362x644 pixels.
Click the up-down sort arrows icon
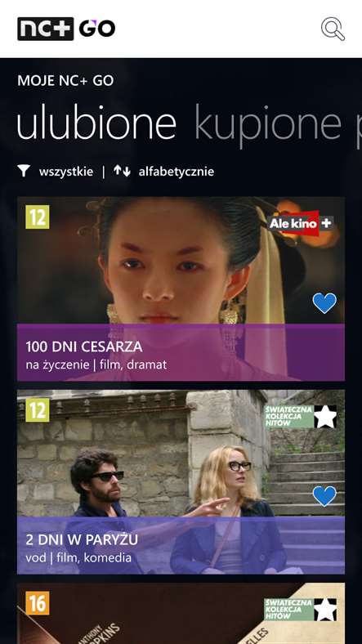122,171
